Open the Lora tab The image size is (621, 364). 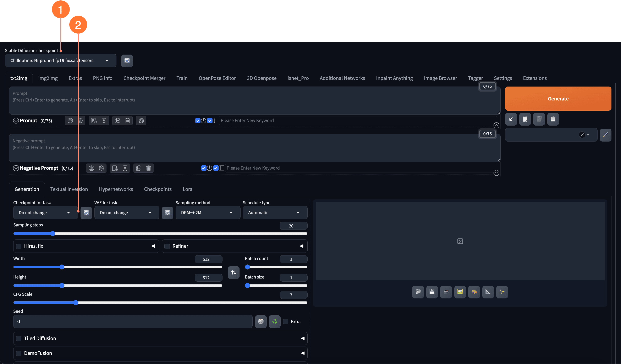pos(187,189)
